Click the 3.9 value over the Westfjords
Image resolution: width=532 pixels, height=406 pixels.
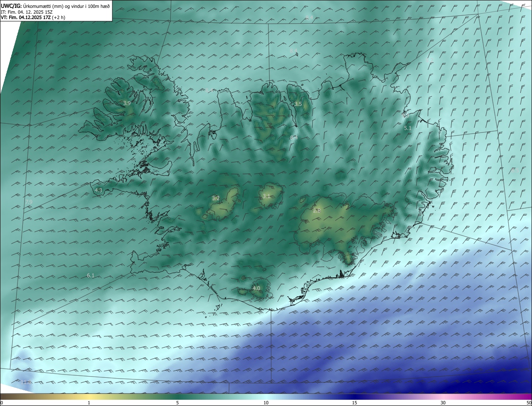pos(127,103)
